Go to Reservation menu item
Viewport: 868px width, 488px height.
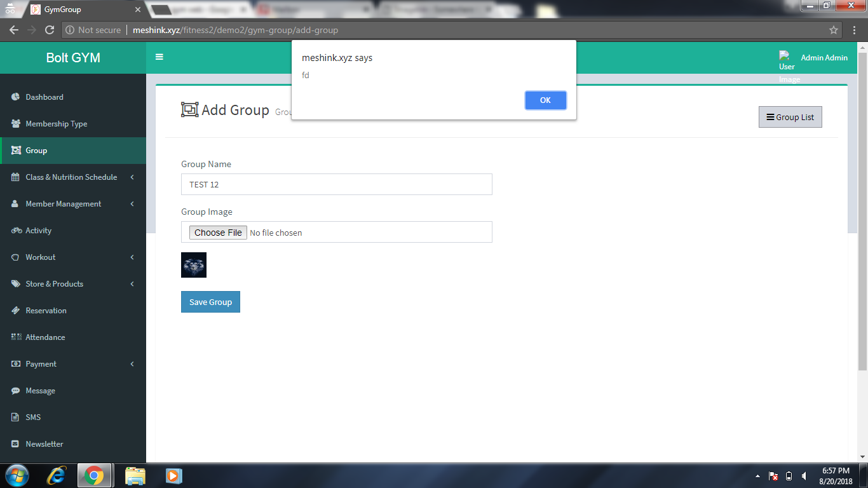point(73,311)
